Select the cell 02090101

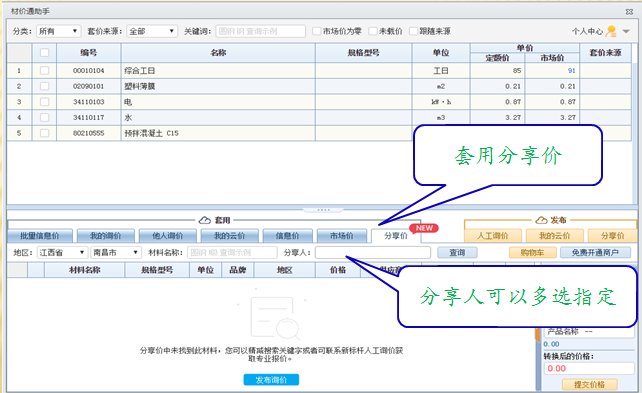[88, 86]
